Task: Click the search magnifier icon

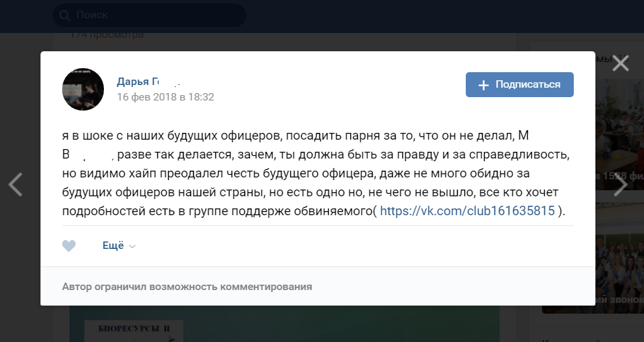Action: click(65, 16)
